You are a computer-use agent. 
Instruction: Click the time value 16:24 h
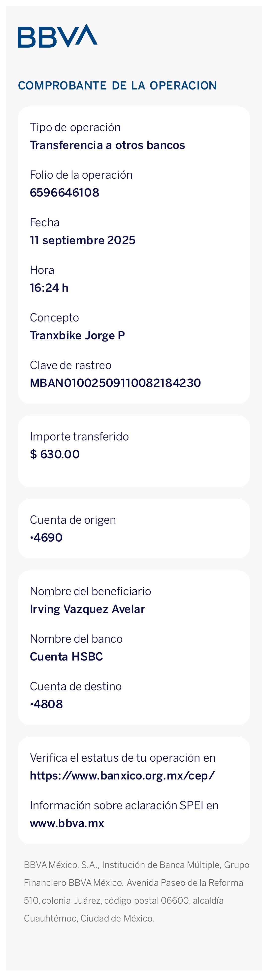click(49, 288)
